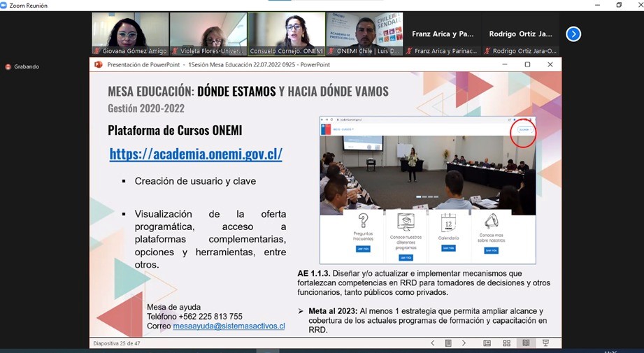Screen dimensions: 644x353
Task: Click the 'AE 1.1.3.' text
Action: [314, 273]
